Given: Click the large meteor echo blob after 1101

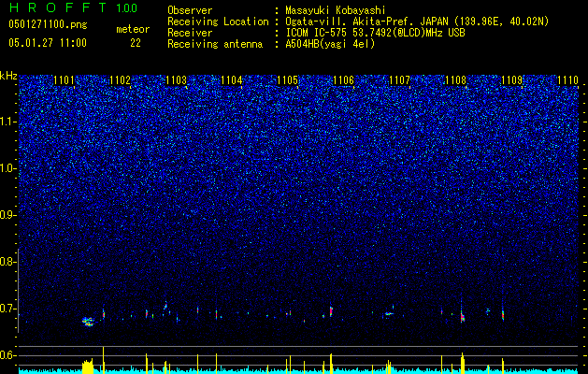Looking at the screenshot, I should click(x=88, y=322).
